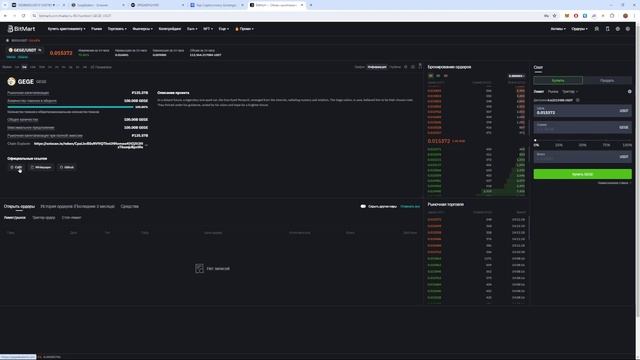Open the header settings gear icon
Viewport: 640px width, 360px height.
point(628,29)
